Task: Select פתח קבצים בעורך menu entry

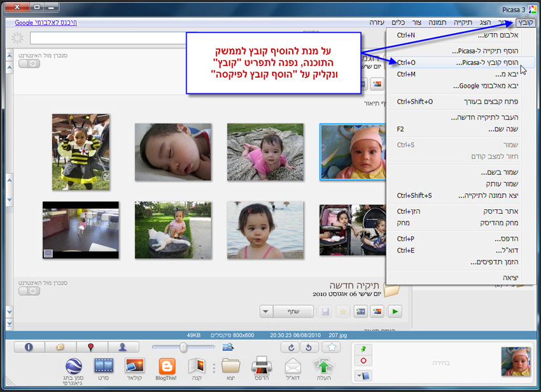Action: point(460,101)
